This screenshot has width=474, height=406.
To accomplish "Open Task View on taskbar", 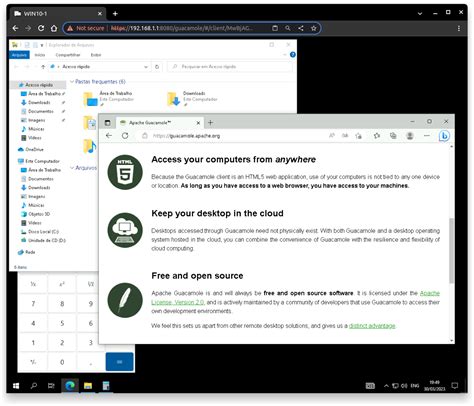I will tap(51, 386).
